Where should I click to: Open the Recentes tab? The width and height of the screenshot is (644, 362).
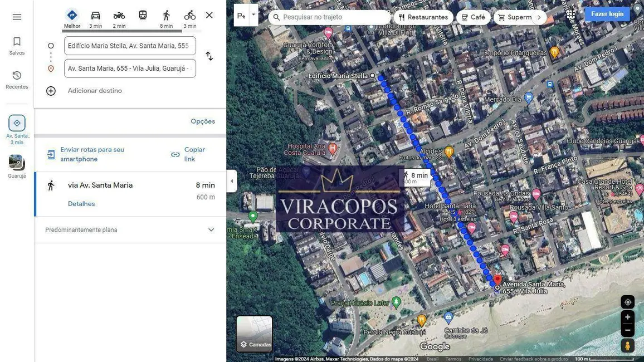tap(17, 79)
